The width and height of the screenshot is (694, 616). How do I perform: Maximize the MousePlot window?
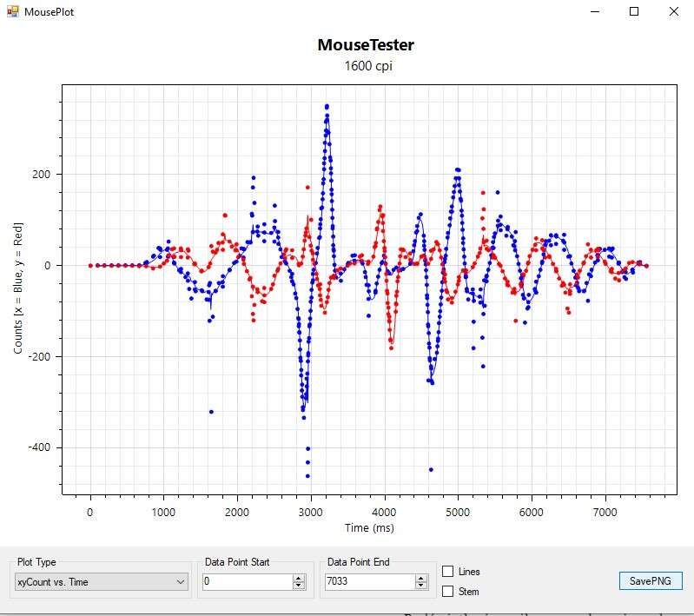click(634, 11)
